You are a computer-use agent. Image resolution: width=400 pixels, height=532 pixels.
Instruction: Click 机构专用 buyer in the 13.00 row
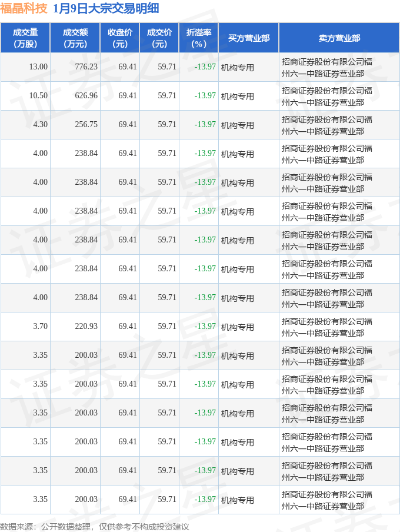coord(238,67)
